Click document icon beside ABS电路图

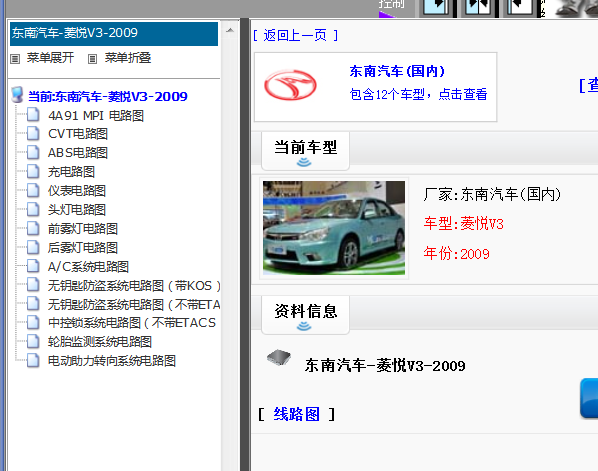click(x=33, y=152)
